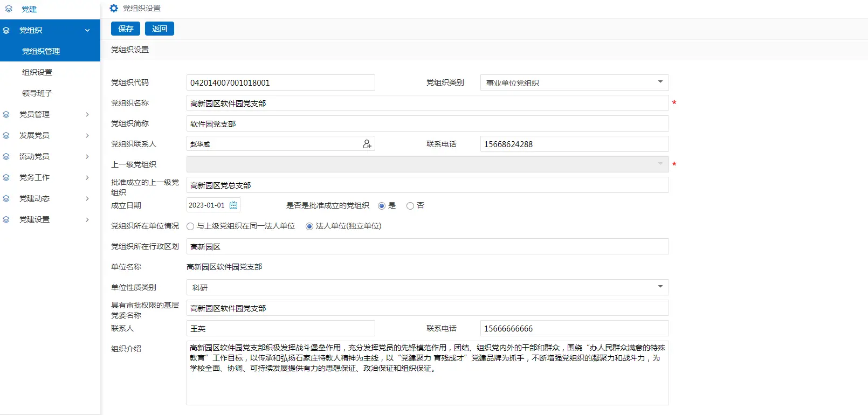Screen dimensions: 868x415
Task: Select 与上级党组织在同一法人单位 radio option
Action: [x=190, y=226]
